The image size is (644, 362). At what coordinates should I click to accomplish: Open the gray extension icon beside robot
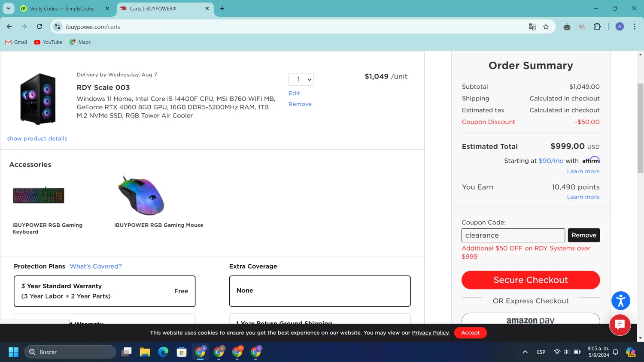(582, 27)
